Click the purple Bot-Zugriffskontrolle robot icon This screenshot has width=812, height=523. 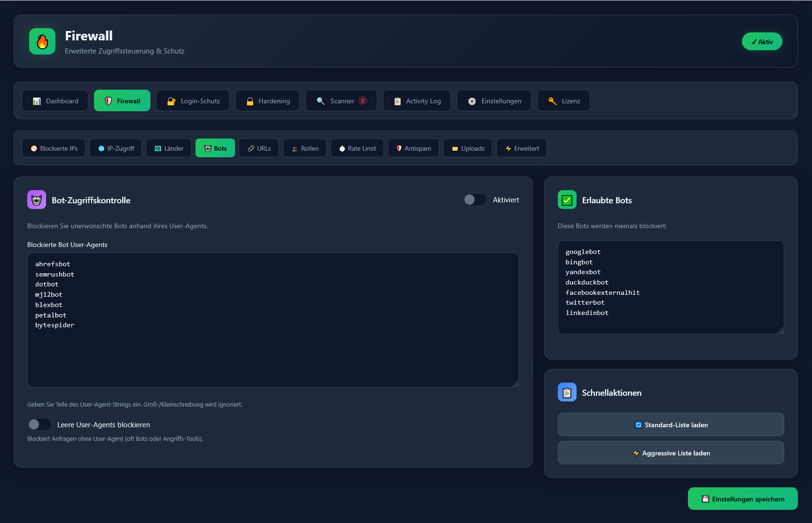tap(37, 200)
